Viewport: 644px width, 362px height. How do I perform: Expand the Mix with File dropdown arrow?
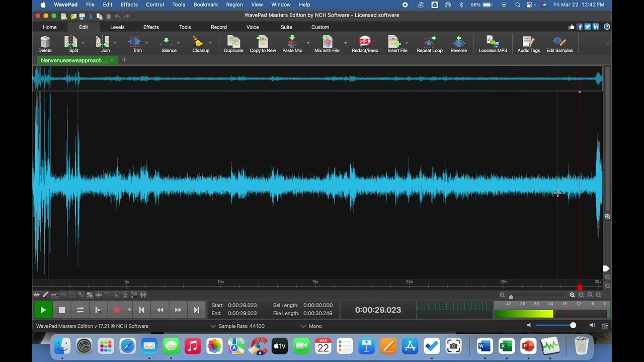pos(345,43)
